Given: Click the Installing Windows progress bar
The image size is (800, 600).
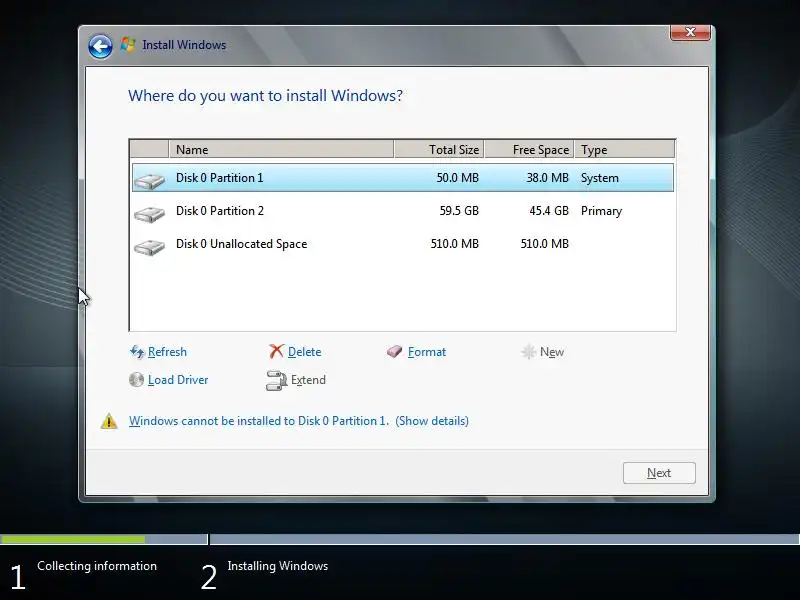Looking at the screenshot, I should (505, 539).
